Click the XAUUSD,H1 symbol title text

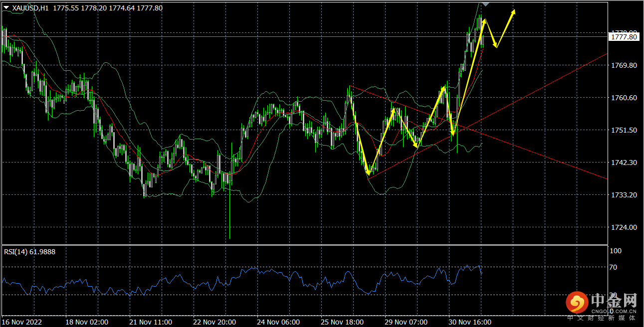coord(29,8)
